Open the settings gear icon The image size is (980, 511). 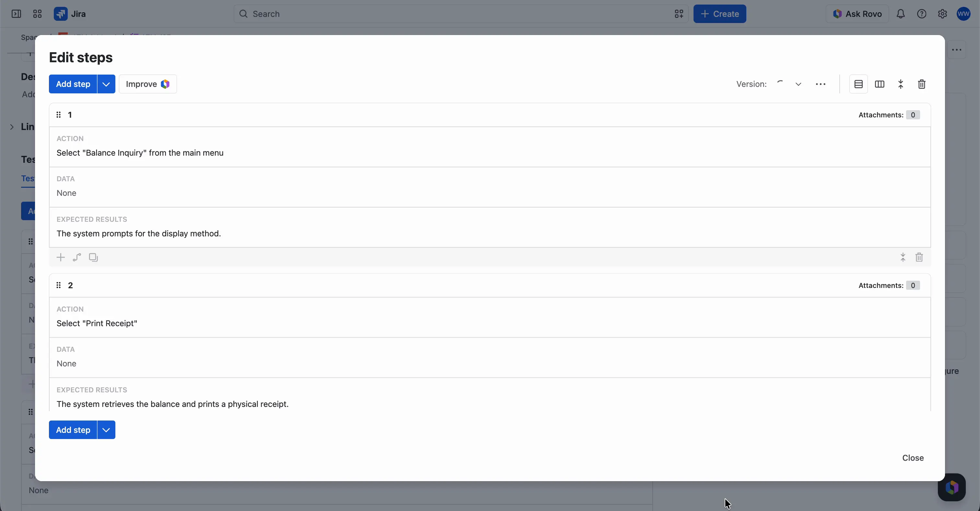tap(942, 14)
